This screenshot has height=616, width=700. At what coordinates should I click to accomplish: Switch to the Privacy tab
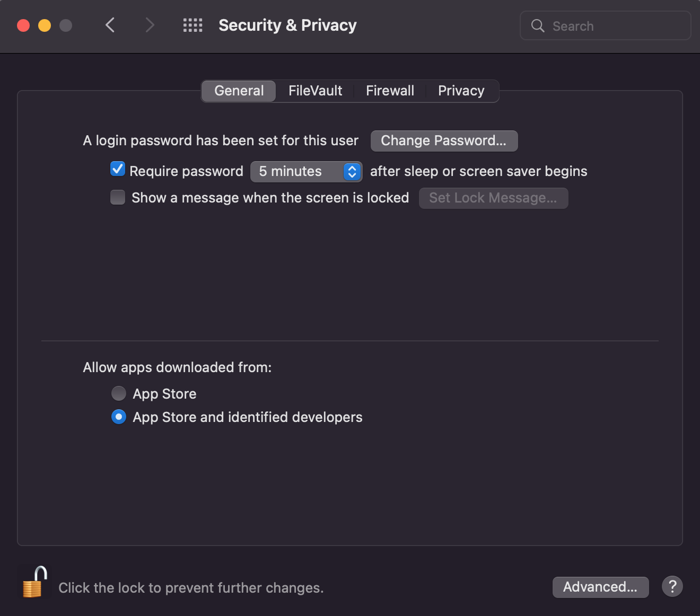point(461,91)
